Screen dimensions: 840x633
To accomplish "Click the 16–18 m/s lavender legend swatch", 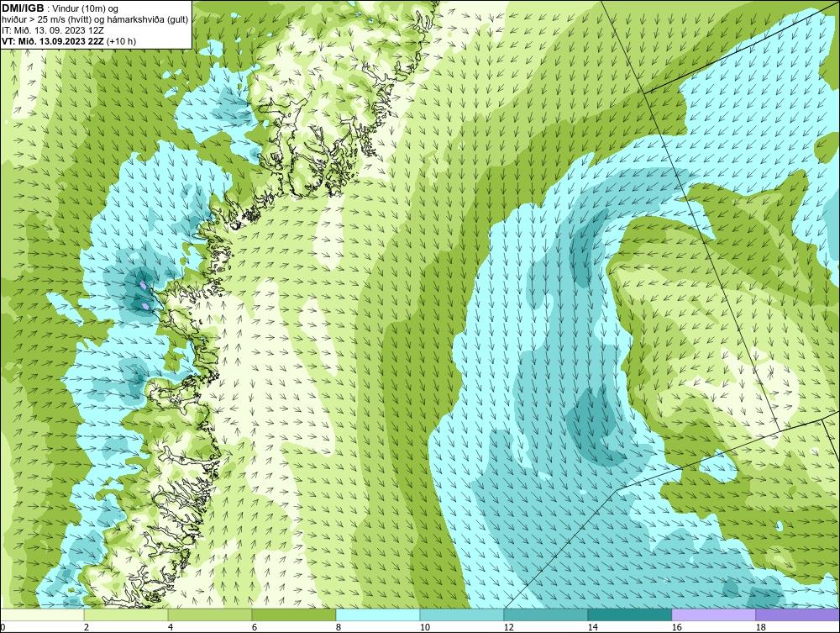I will [713, 615].
